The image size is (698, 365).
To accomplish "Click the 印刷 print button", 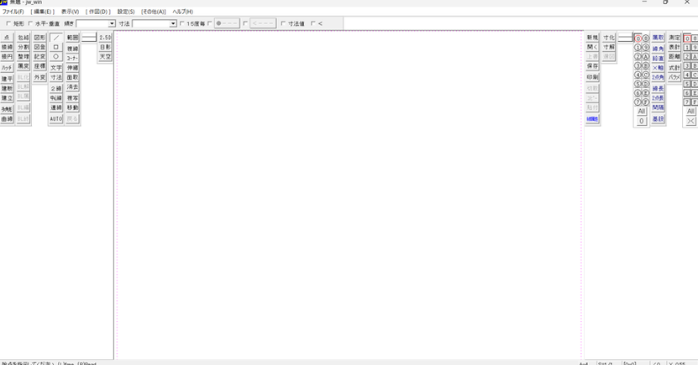I will click(592, 77).
